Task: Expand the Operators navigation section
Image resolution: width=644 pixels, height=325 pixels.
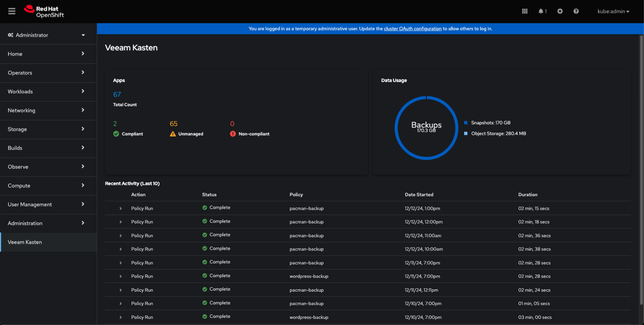Action: click(48, 73)
